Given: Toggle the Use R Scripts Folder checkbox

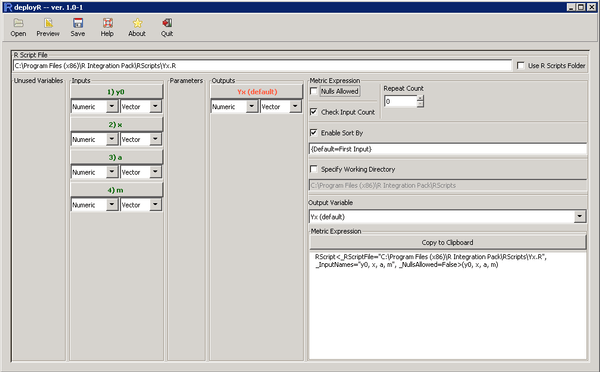Looking at the screenshot, I should (x=520, y=65).
